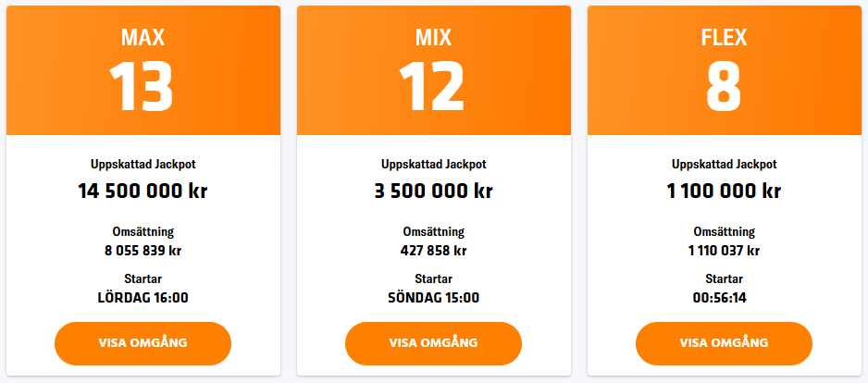Screen dimensions: 868x383
Task: Click the 00:56:14 countdown timer
Action: coord(724,298)
